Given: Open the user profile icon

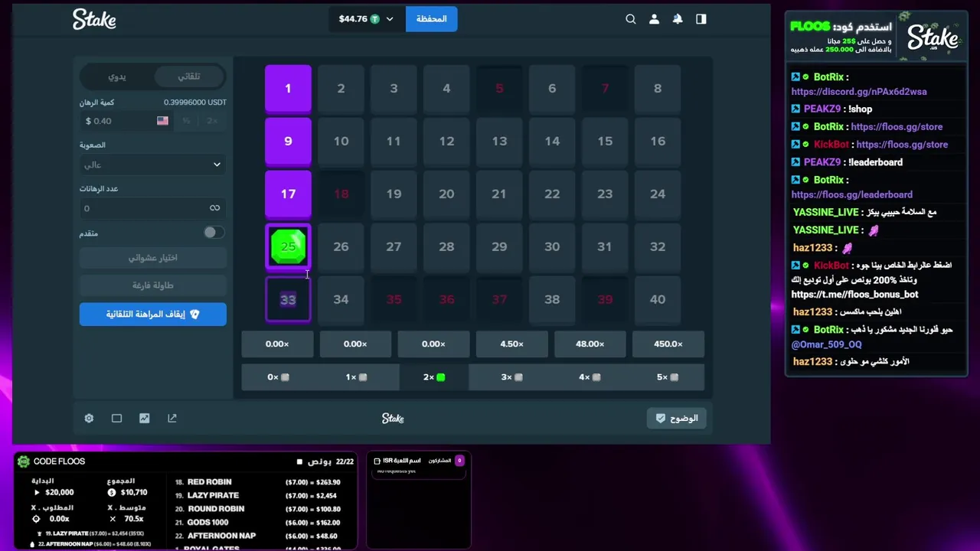Looking at the screenshot, I should click(x=654, y=19).
